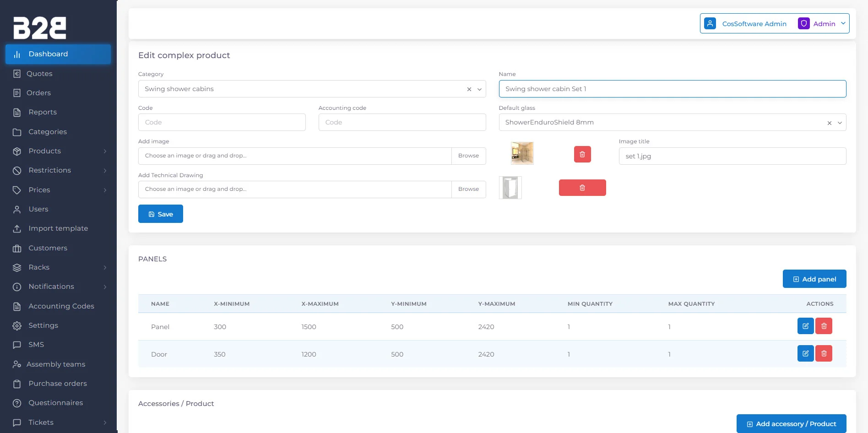Open the Default glass dropdown

pos(840,123)
